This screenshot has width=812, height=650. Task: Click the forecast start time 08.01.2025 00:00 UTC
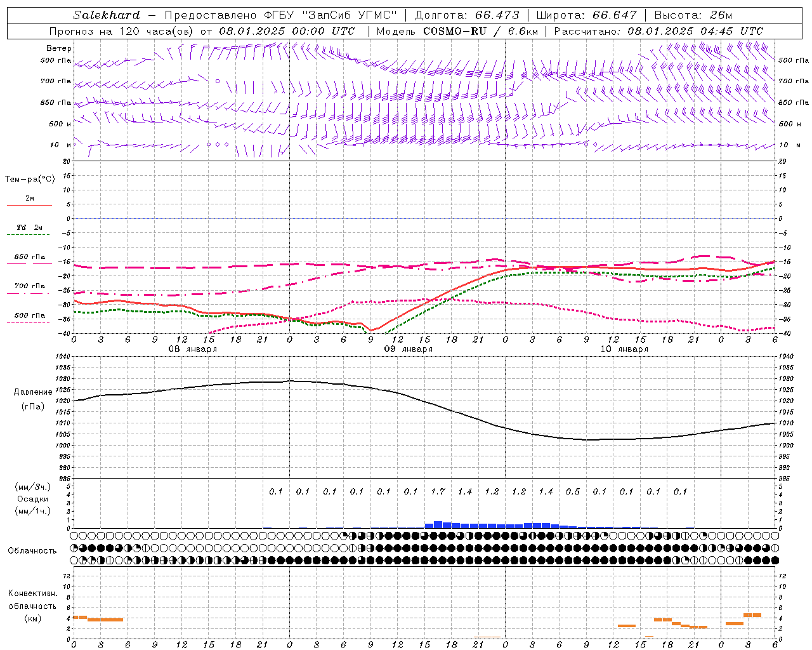[x=287, y=31]
